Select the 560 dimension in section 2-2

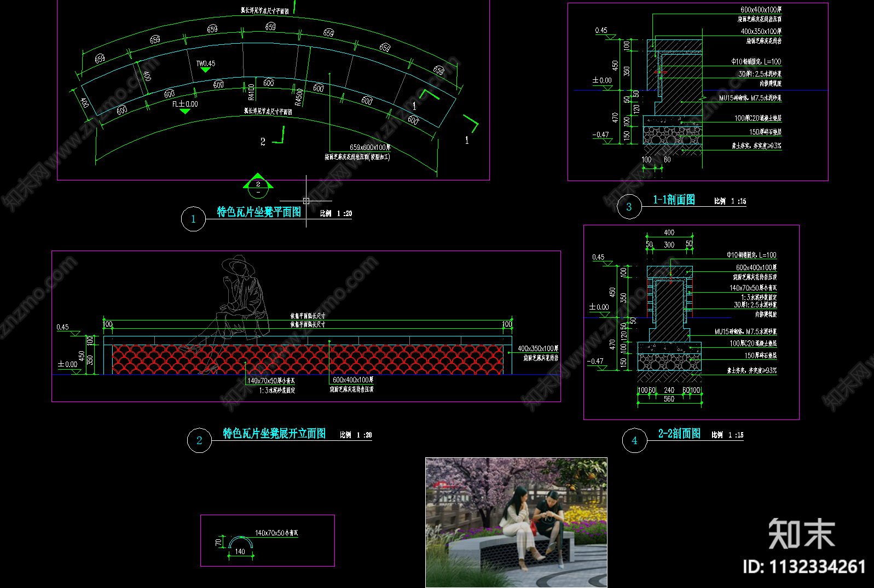669,399
